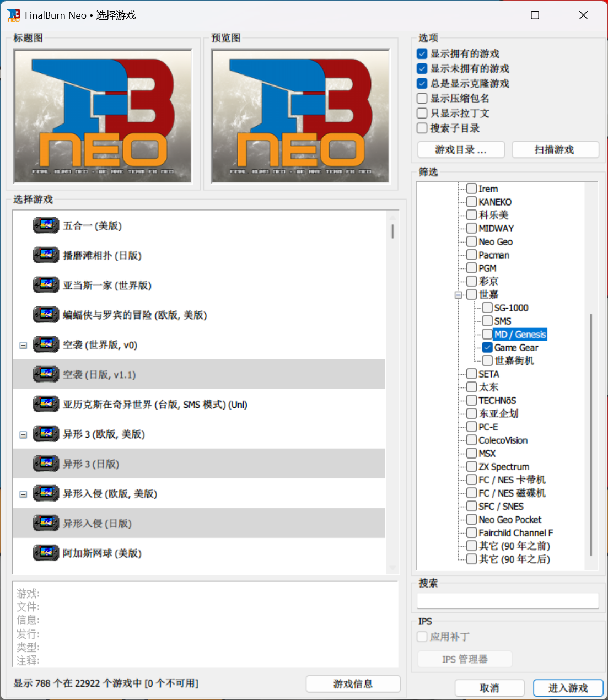The width and height of the screenshot is (608, 700).
Task: Check the Fairchild Channel F filter box
Action: (x=472, y=532)
